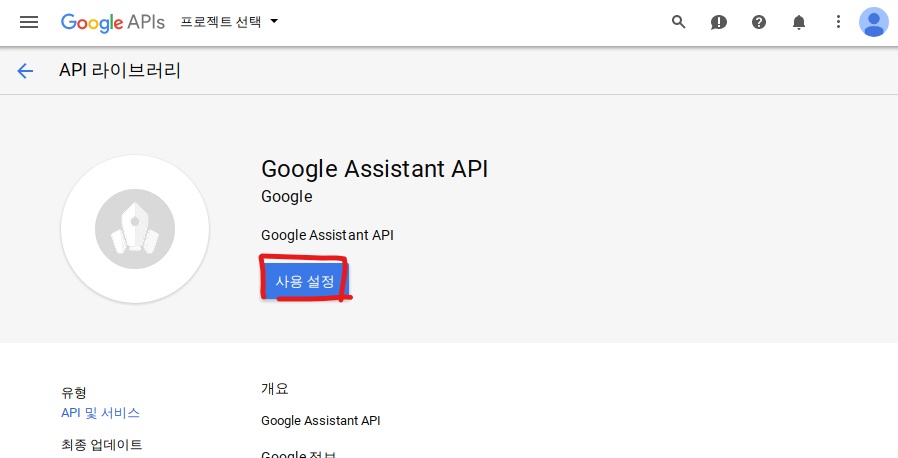Open the feedback exclamation icon

719,22
